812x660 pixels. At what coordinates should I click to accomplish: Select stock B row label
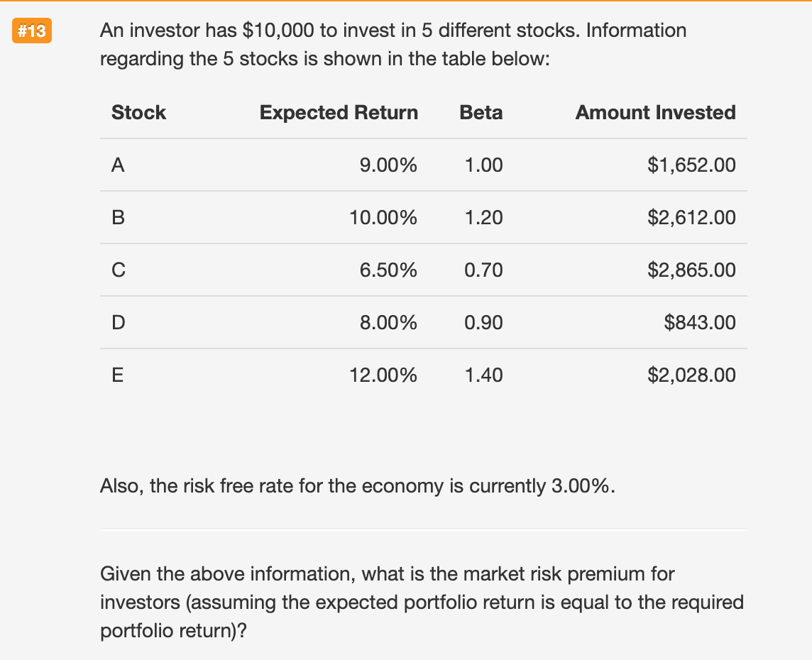tap(118, 218)
